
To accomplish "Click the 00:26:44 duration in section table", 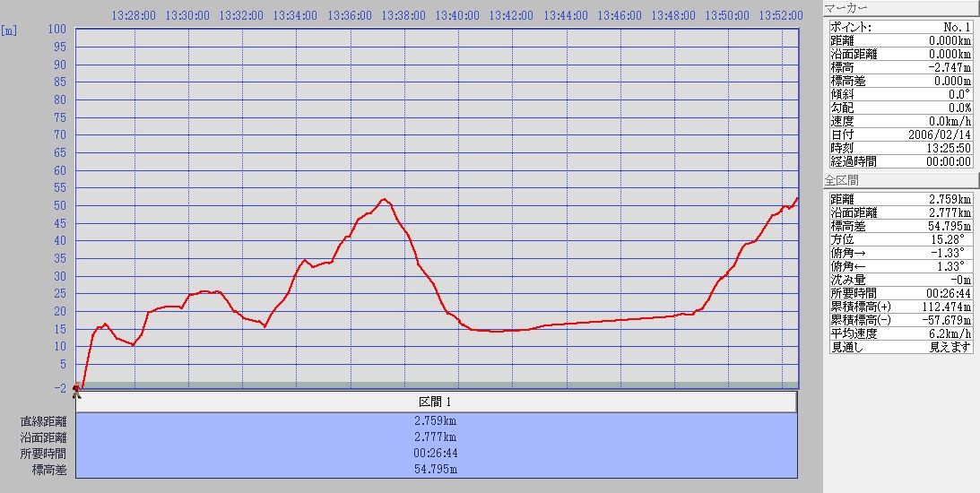I will (x=436, y=454).
